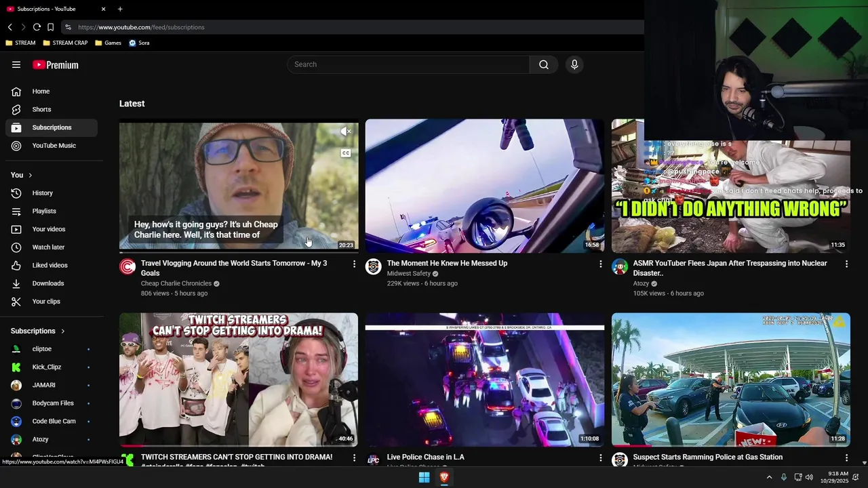Reload the page
Screen dimensions: 868x488
37,27
